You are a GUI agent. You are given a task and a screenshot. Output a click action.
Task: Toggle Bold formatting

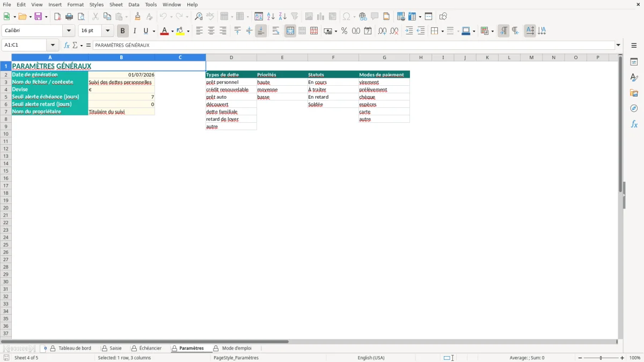point(122,31)
